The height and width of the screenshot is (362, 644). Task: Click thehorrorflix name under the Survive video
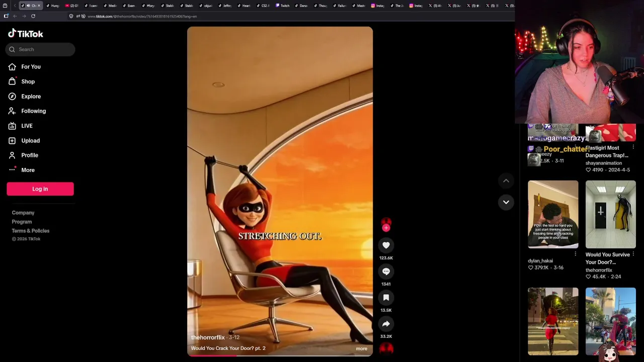click(x=599, y=270)
